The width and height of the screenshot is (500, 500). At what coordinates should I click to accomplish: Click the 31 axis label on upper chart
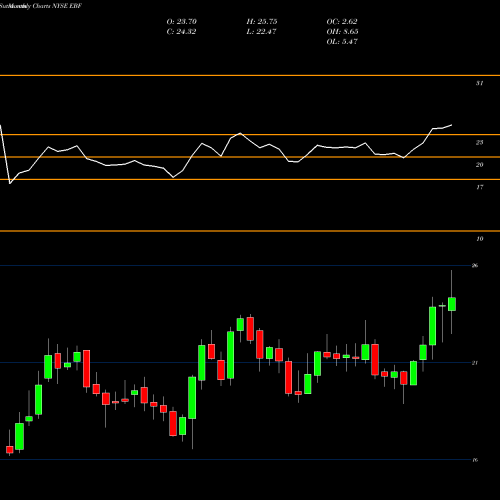point(479,83)
